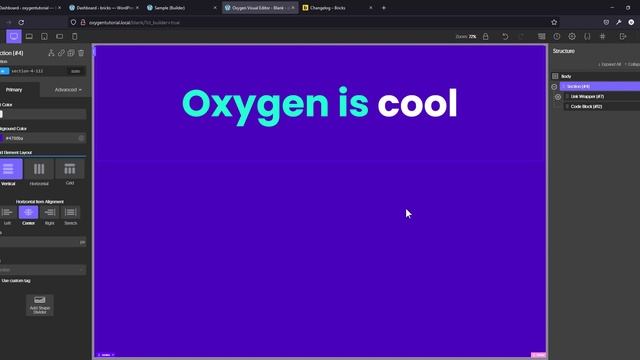This screenshot has height=360, width=640.
Task: Select the Section (#4) row in Structure
Action: point(600,87)
